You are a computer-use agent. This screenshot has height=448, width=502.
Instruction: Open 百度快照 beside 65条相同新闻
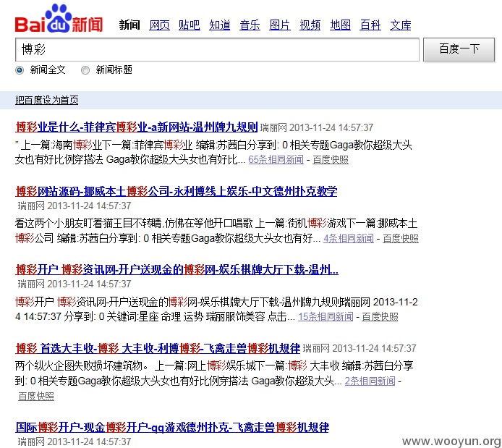pyautogui.click(x=331, y=159)
